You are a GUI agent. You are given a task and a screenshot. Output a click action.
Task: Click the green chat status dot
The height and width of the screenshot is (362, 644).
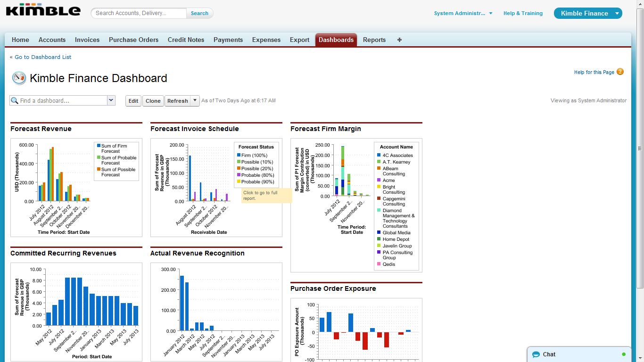pyautogui.click(x=624, y=354)
